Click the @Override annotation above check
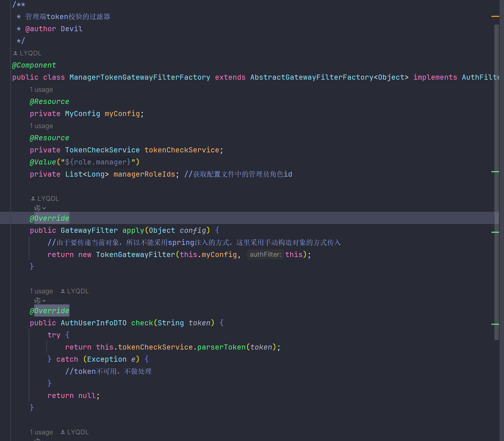Image resolution: width=504 pixels, height=441 pixels. (50, 311)
